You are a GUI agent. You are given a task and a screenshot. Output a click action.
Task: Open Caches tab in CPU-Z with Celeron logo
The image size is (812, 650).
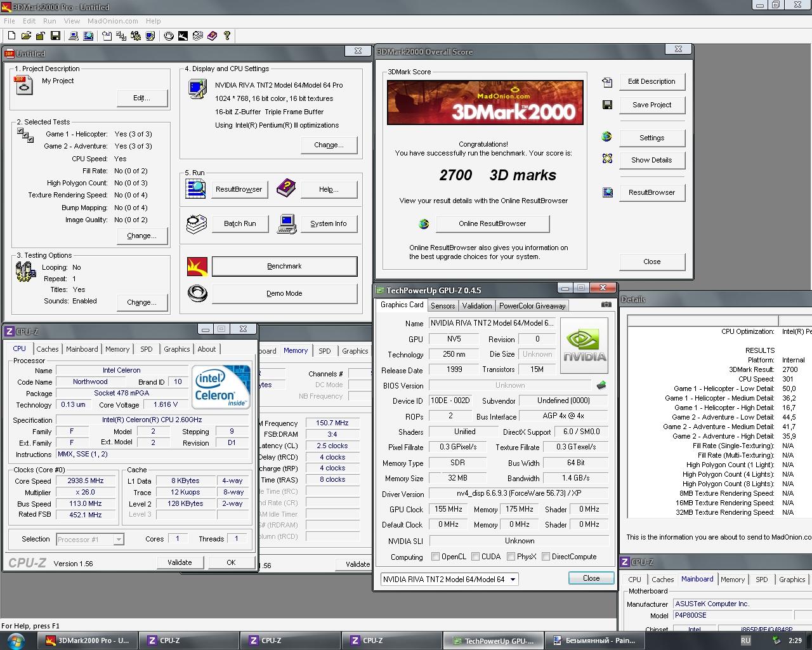click(x=47, y=349)
